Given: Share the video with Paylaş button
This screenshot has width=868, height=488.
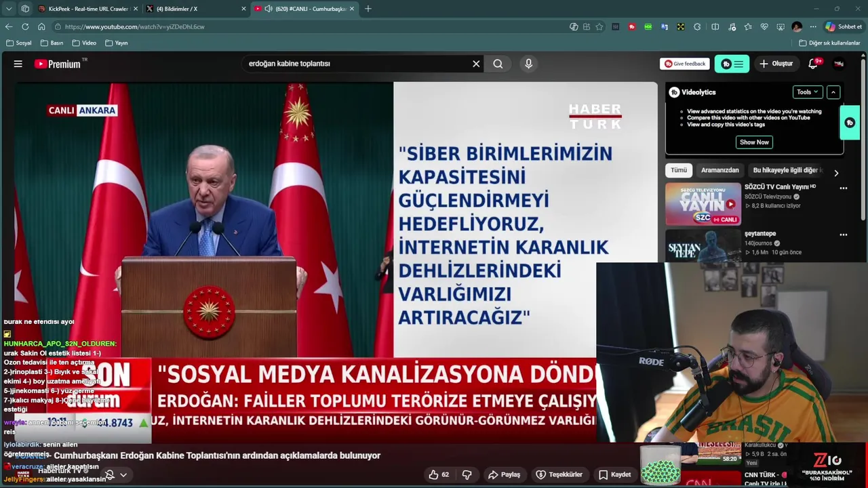Looking at the screenshot, I should pyautogui.click(x=505, y=474).
